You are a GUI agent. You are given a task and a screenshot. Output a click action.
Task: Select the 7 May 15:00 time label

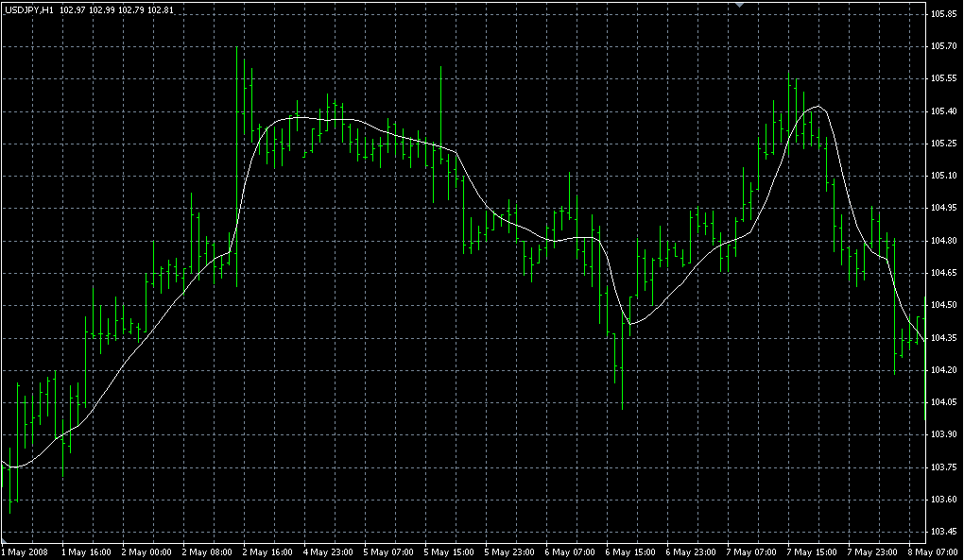pos(816,552)
